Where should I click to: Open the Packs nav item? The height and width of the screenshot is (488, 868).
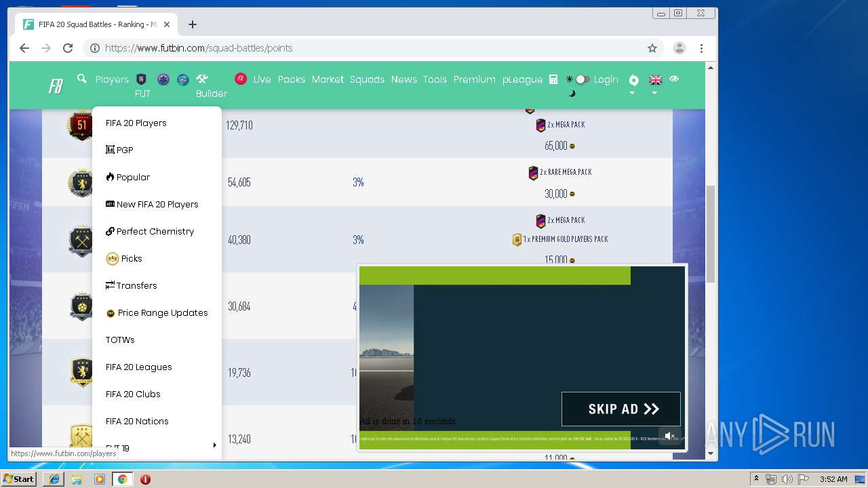pos(292,79)
